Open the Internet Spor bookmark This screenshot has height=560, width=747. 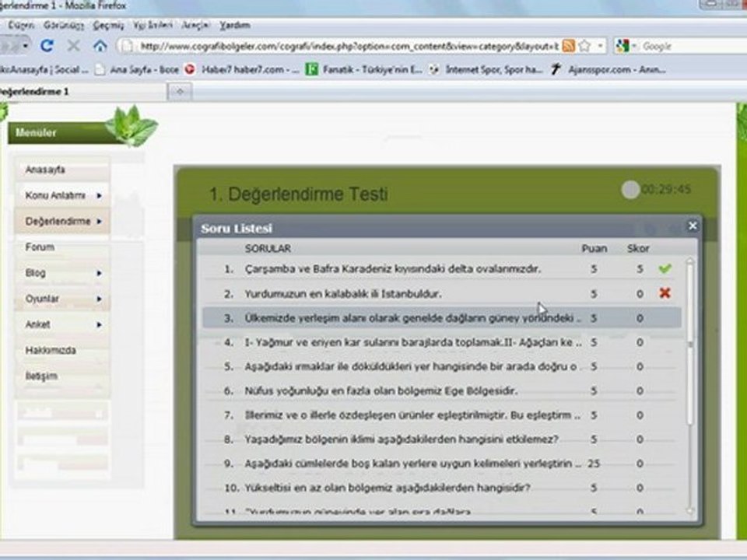pos(486,69)
